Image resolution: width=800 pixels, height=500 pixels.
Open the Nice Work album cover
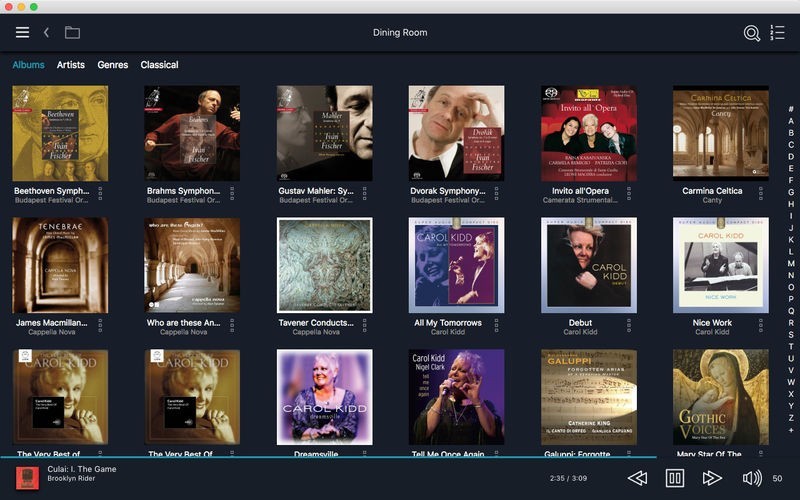720,265
